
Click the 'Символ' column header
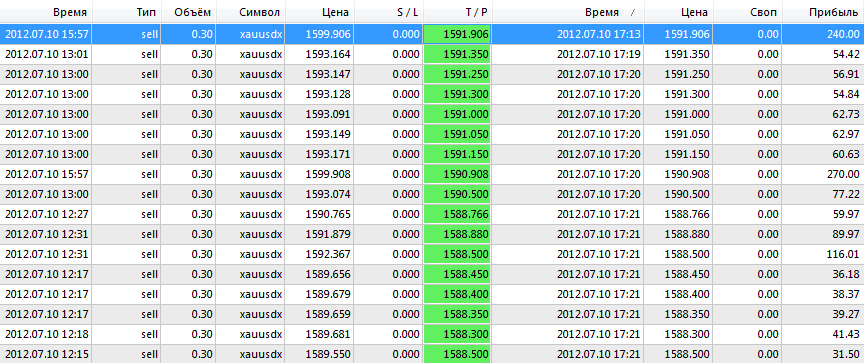point(250,12)
